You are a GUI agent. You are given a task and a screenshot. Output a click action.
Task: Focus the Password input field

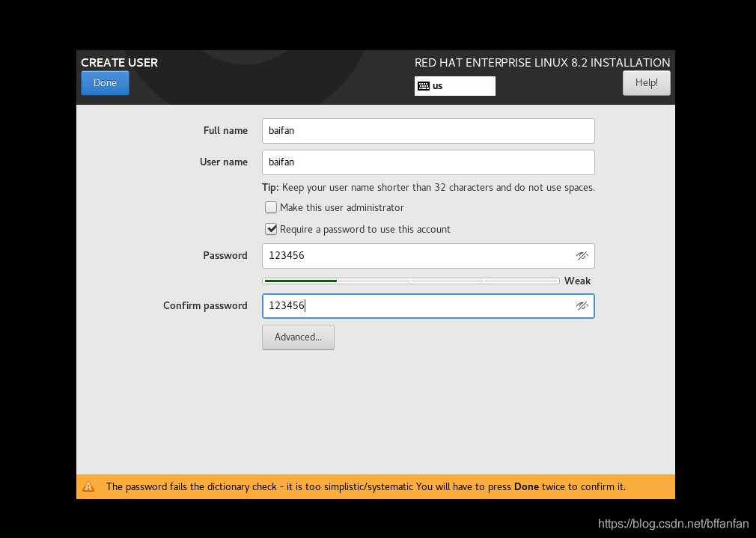click(428, 255)
